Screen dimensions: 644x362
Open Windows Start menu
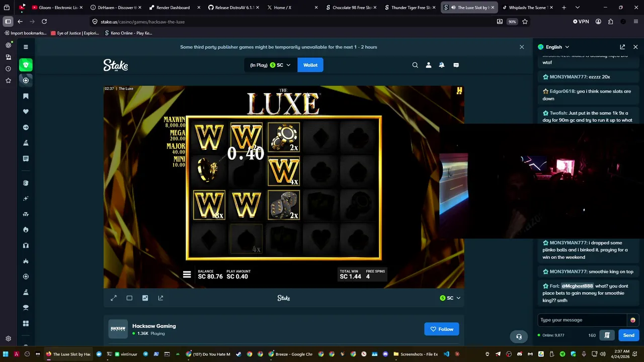click(6, 354)
